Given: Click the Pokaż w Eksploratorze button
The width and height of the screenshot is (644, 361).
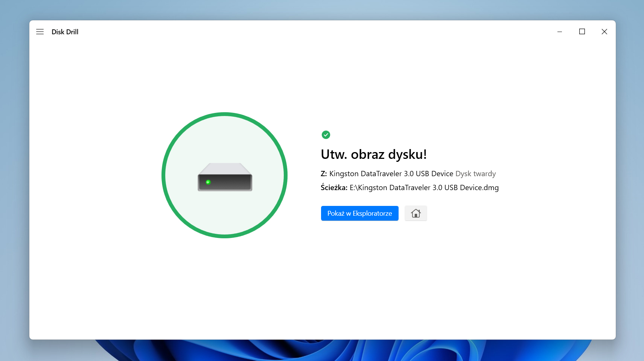Looking at the screenshot, I should (x=359, y=213).
